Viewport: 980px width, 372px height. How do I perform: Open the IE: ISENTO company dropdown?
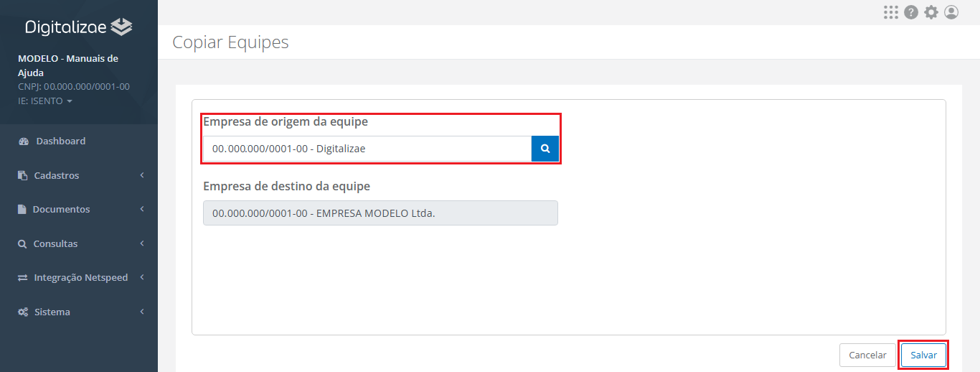pos(45,101)
